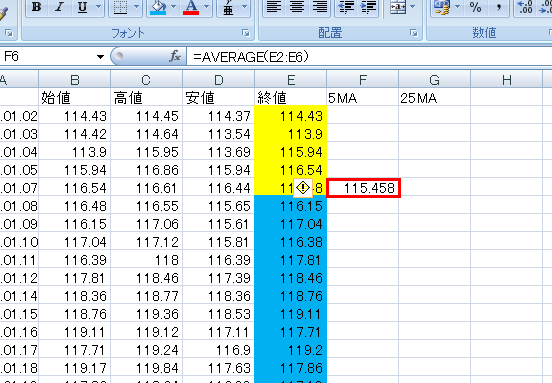Viewport: 552px width, 383px height.
Task: Select cell with 116.9 in 安値
Action: 219,350
